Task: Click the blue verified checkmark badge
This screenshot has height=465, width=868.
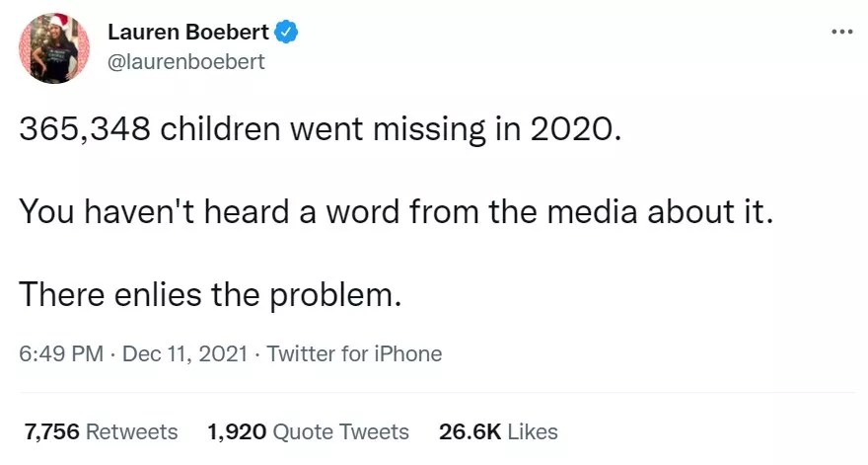Action: [x=287, y=33]
